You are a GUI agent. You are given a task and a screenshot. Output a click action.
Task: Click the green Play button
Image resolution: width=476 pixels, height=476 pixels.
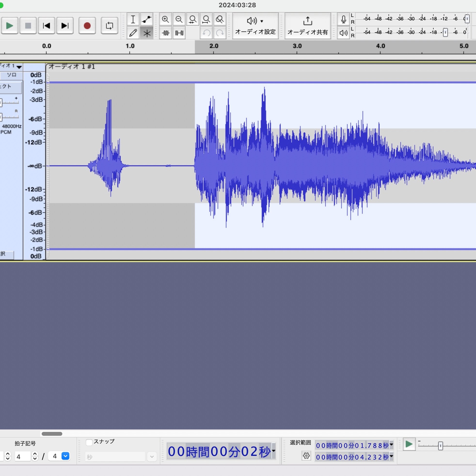pyautogui.click(x=10, y=26)
